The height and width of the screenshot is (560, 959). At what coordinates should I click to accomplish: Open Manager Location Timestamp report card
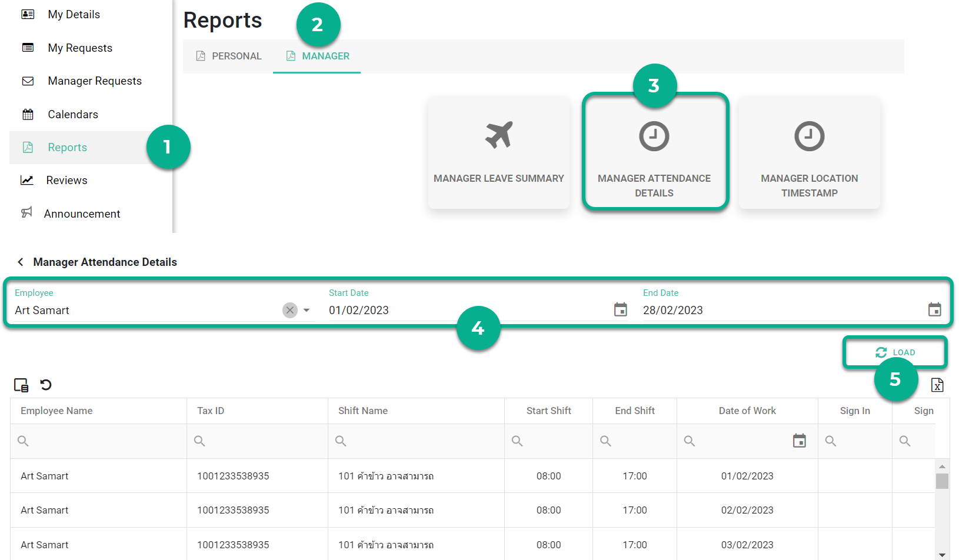[810, 152]
